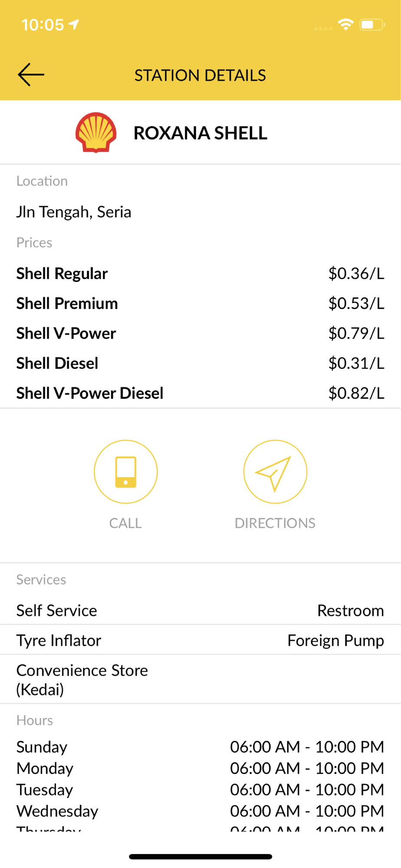Tap the home indicator bar
The image size is (401, 868).
pyautogui.click(x=200, y=856)
